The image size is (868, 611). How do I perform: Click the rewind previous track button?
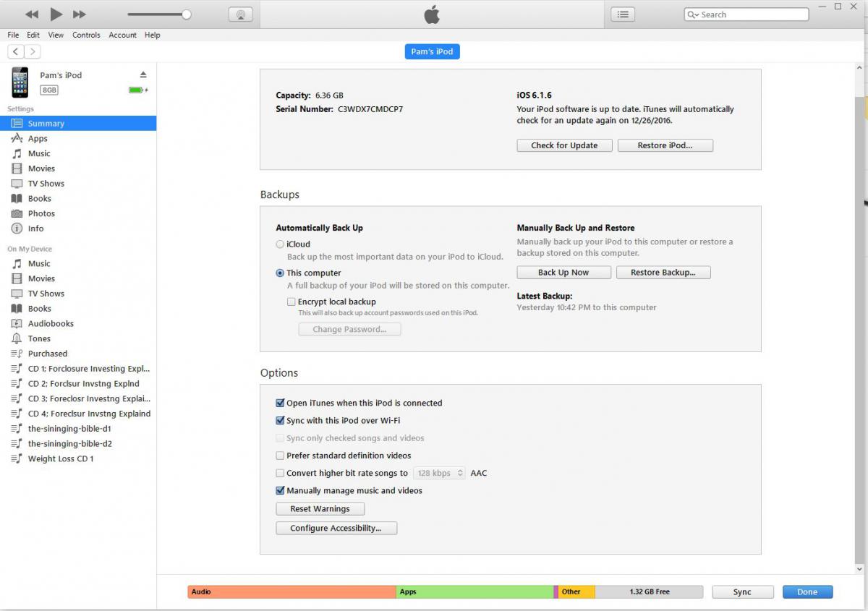[x=32, y=14]
